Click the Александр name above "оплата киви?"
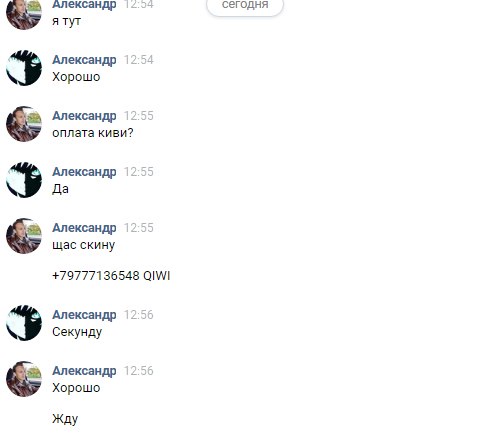 coord(84,116)
